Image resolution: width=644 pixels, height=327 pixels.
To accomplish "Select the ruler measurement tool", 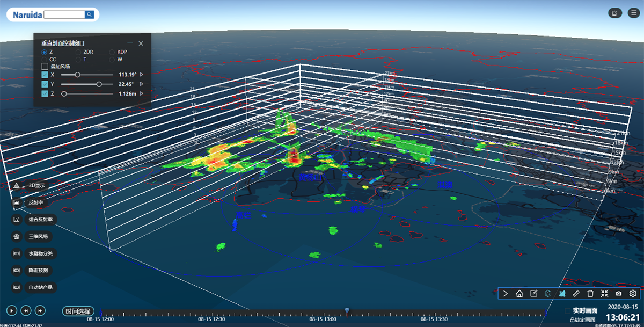I will [x=576, y=294].
